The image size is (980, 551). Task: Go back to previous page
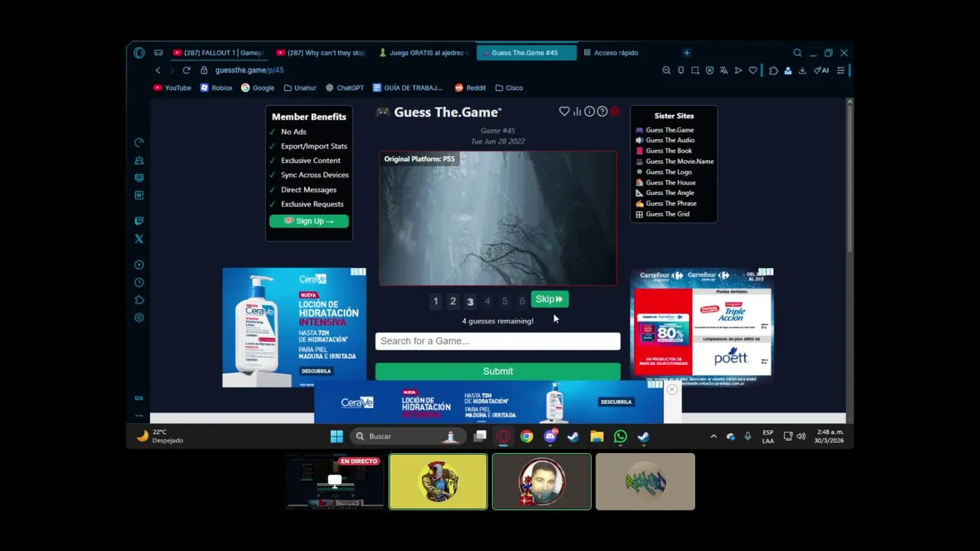click(x=158, y=70)
